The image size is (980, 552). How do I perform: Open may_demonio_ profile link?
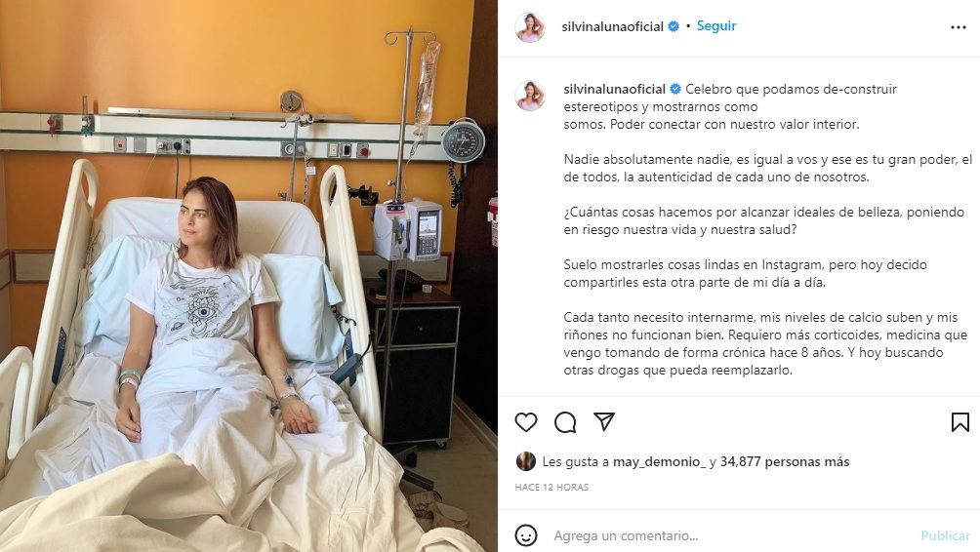(x=660, y=462)
